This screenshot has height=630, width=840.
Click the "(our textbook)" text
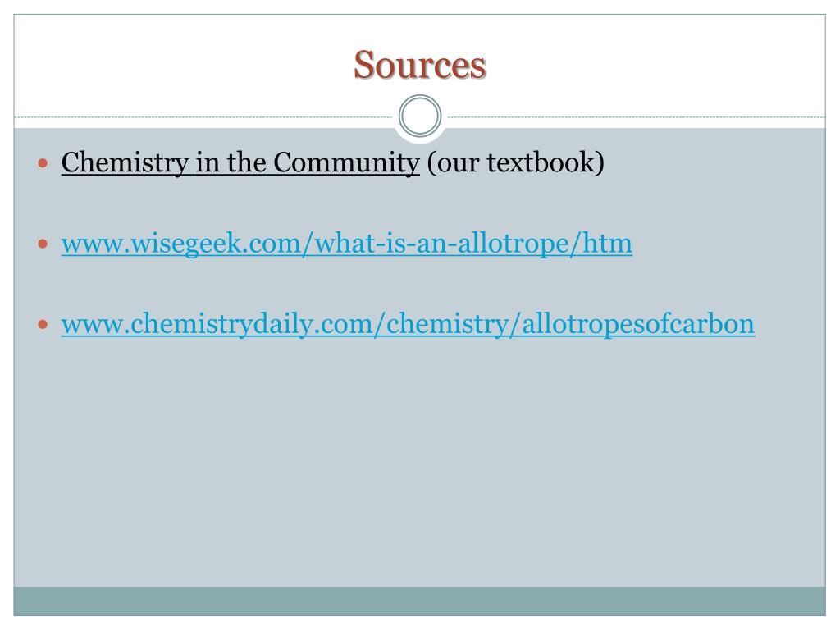tap(516, 162)
